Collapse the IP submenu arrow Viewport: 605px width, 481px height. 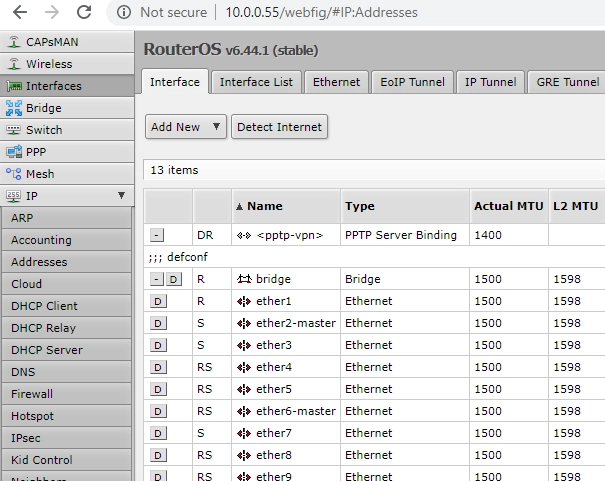122,196
